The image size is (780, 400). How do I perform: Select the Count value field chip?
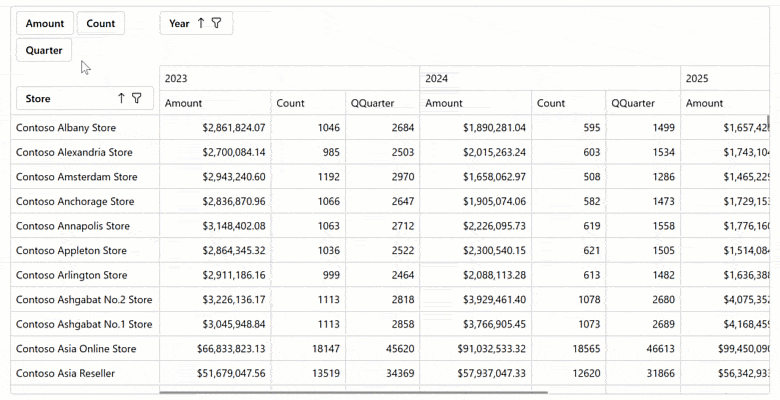tap(100, 23)
